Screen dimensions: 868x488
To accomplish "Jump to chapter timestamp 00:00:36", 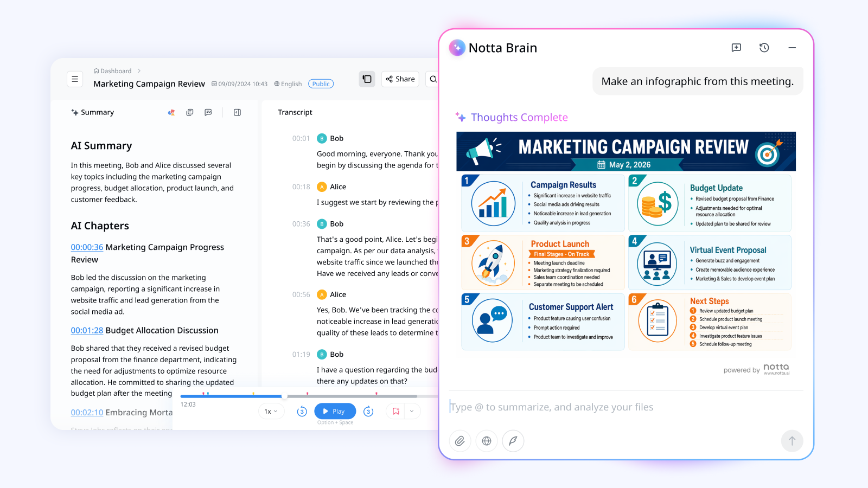I will pos(87,247).
